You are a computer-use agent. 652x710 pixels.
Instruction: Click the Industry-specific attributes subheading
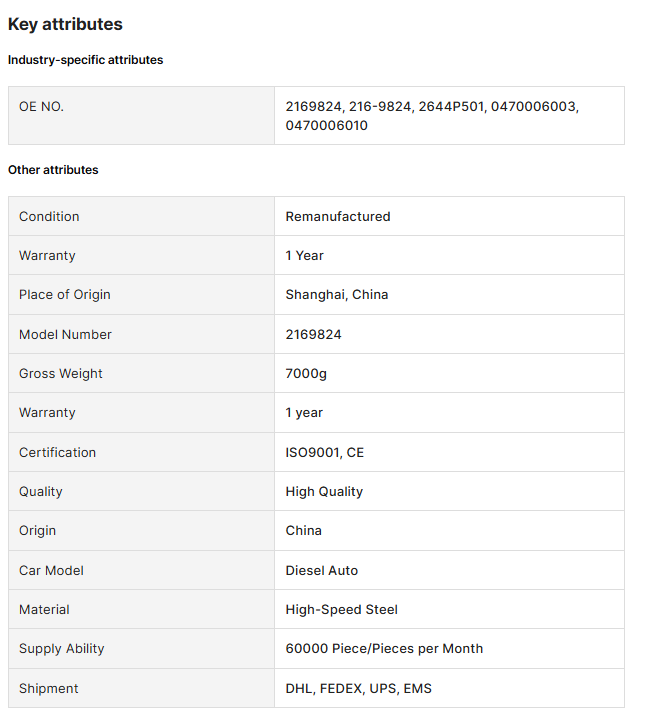tap(86, 60)
